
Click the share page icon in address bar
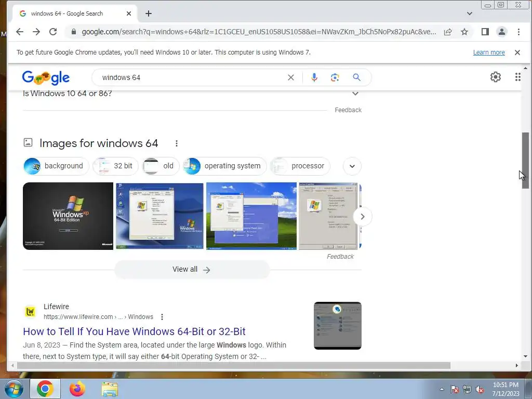coord(448,32)
